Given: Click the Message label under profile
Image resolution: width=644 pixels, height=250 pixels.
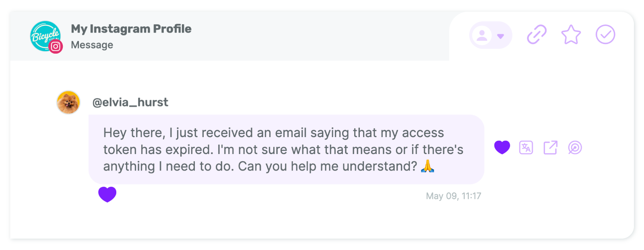Looking at the screenshot, I should pyautogui.click(x=92, y=45).
